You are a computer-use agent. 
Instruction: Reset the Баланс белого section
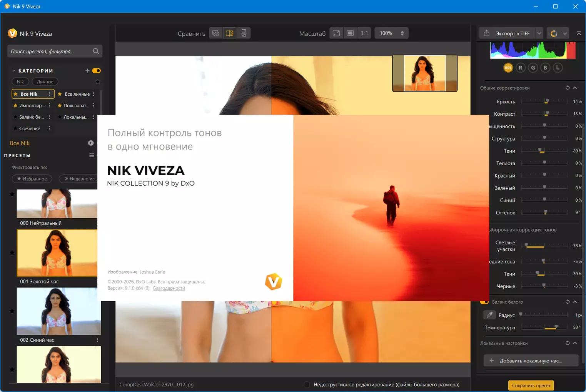click(568, 302)
